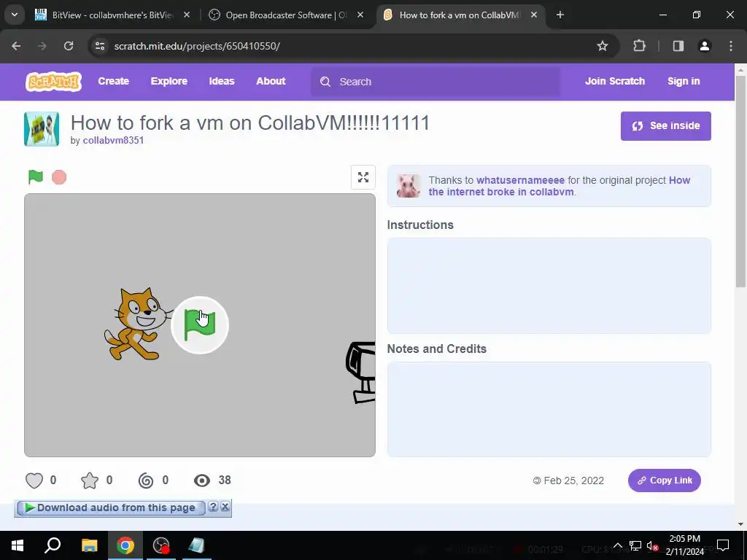Show hidden system tray icons
The height and width of the screenshot is (560, 747).
tap(617, 545)
